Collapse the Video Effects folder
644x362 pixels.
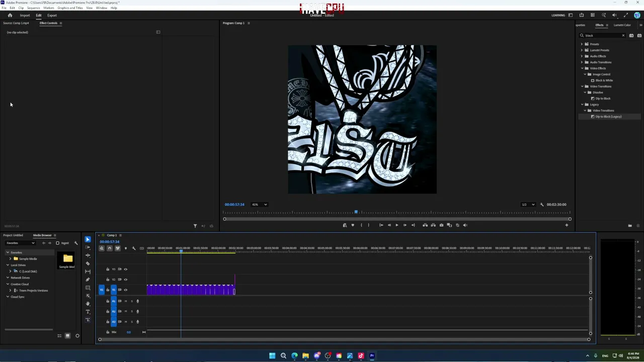(x=582, y=68)
